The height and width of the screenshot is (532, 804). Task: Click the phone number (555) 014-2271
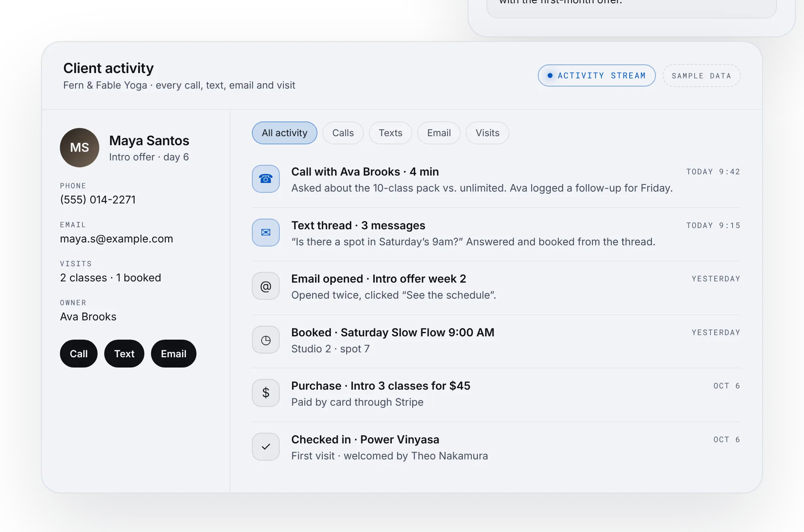[98, 200]
